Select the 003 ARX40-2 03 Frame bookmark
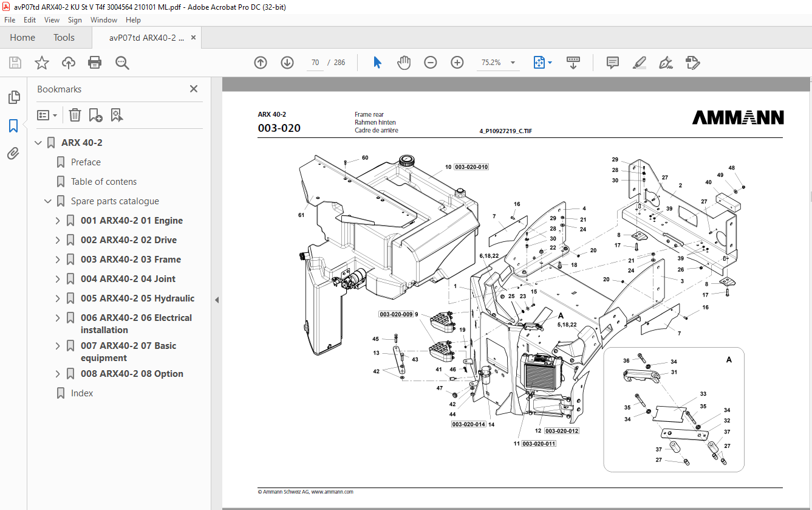The image size is (812, 510). [131, 260]
